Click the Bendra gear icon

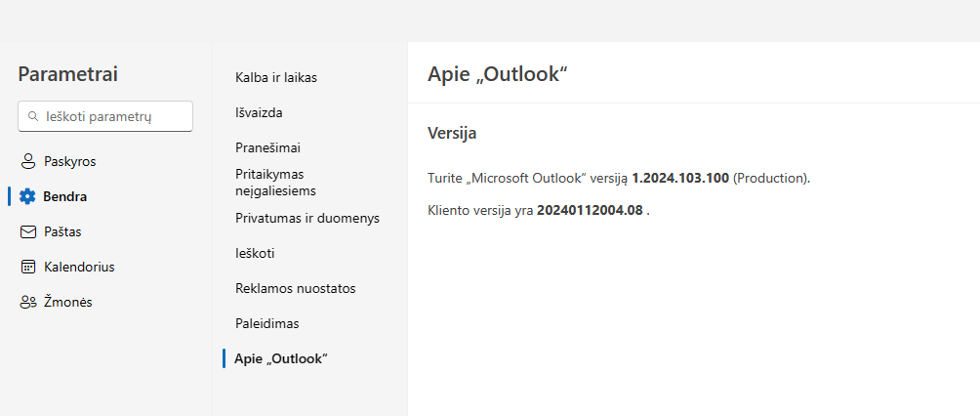pos(27,196)
